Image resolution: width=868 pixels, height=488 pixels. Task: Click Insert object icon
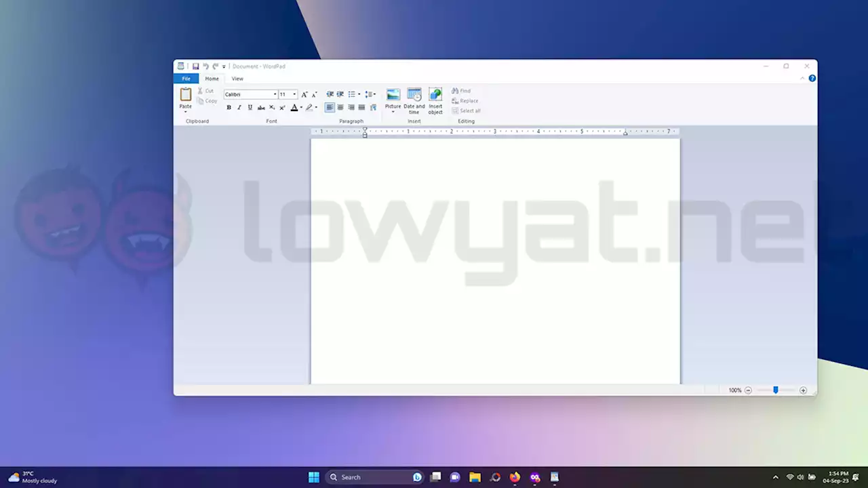point(435,94)
